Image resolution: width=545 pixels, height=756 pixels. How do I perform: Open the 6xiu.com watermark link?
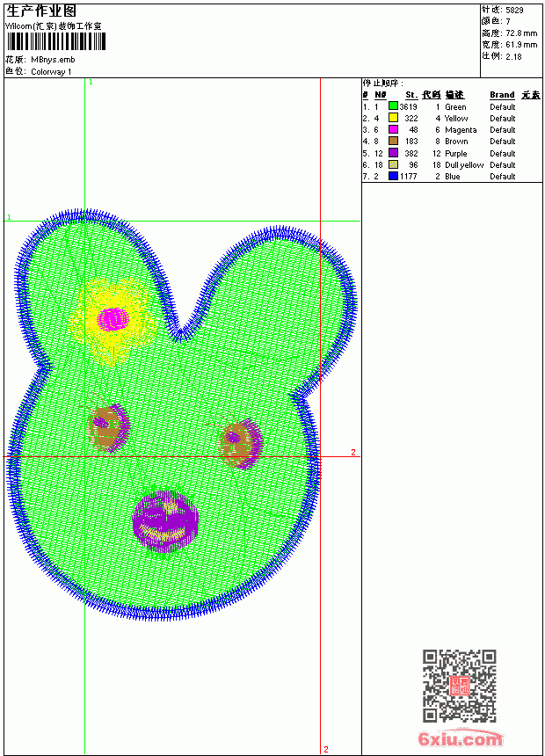click(460, 739)
